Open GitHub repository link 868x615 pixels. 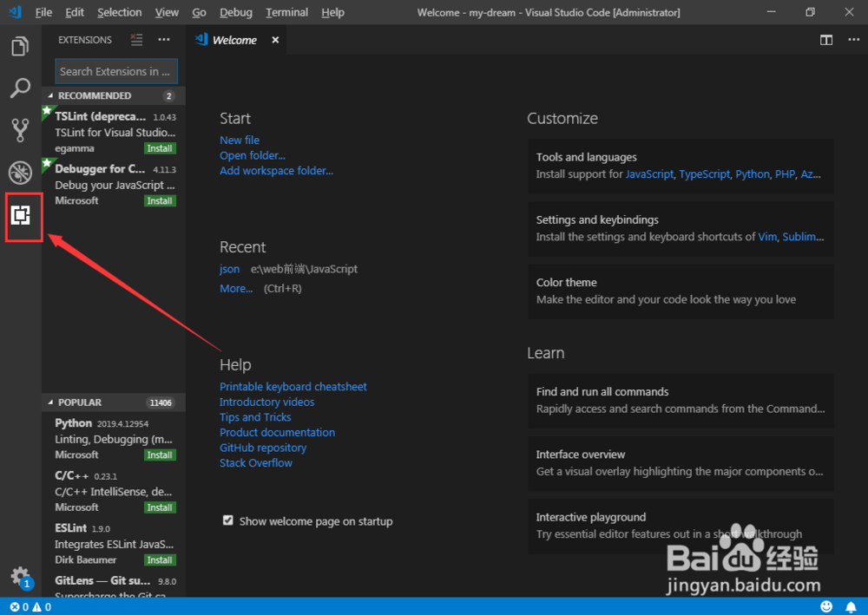pyautogui.click(x=263, y=448)
